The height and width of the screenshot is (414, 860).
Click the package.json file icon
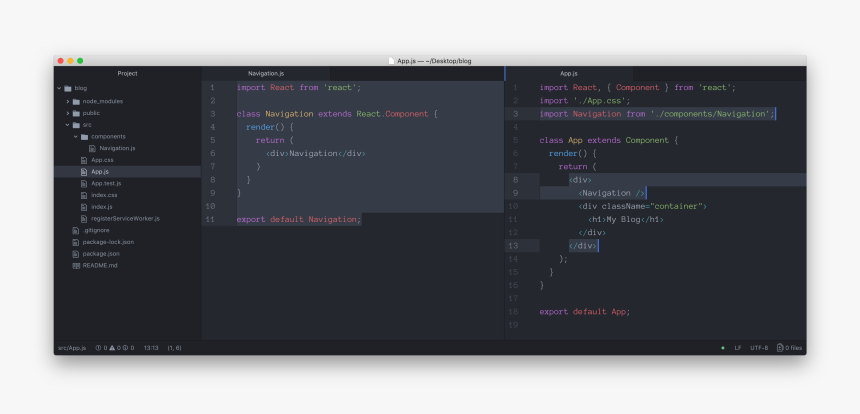click(x=76, y=254)
